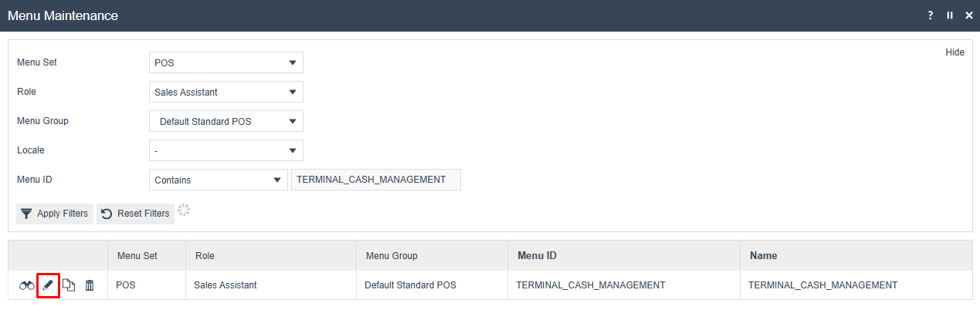This screenshot has width=980, height=320.
Task: Sort by Menu ID column header
Action: coord(624,255)
